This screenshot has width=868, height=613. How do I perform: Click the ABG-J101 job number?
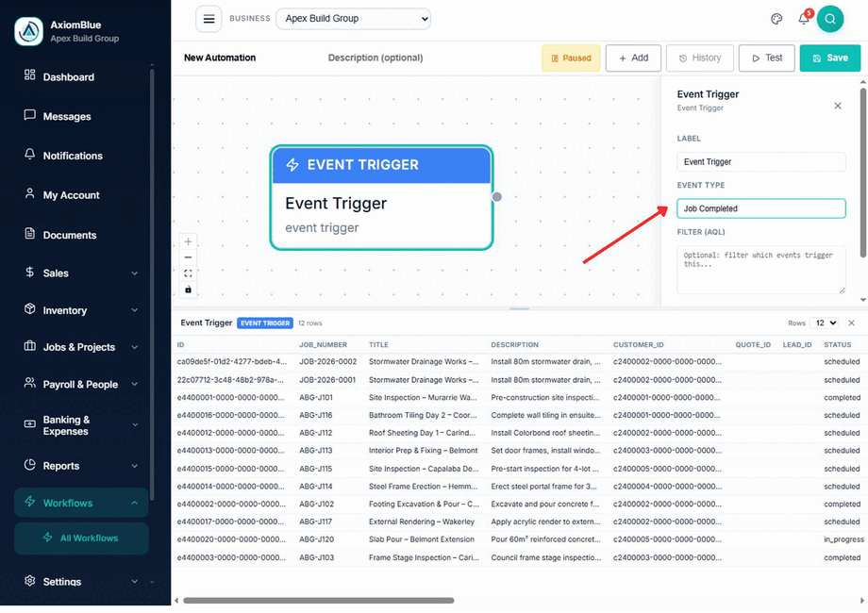click(316, 398)
